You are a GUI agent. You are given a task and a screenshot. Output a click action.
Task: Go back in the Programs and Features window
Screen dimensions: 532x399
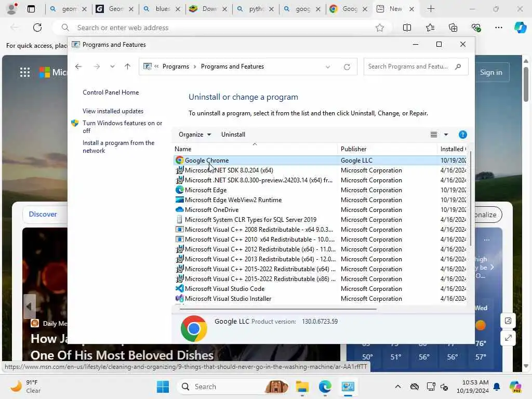pyautogui.click(x=78, y=66)
